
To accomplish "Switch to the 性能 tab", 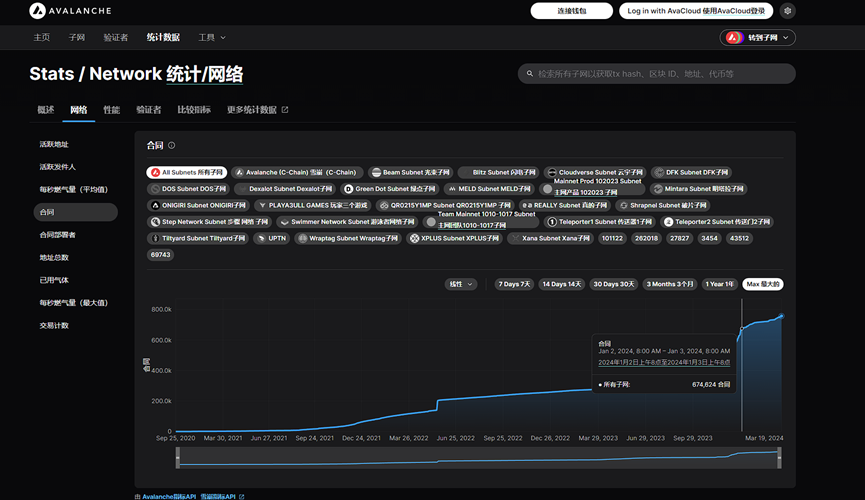I will pos(111,110).
